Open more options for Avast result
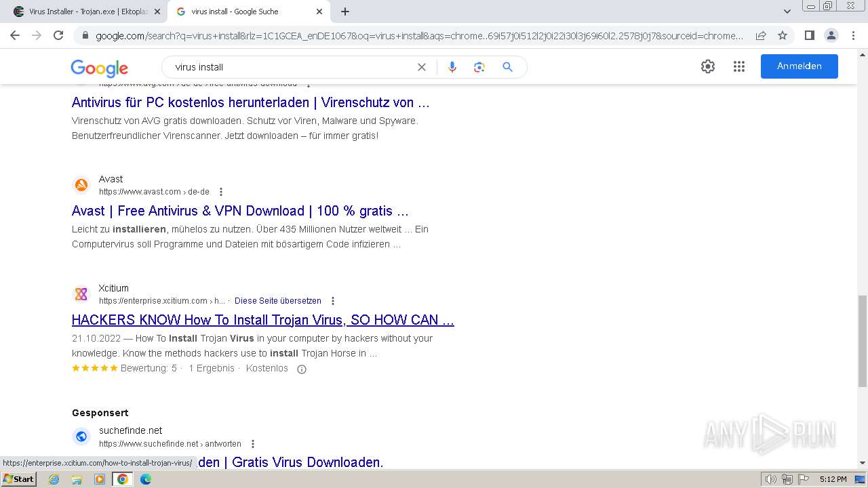 coord(221,192)
